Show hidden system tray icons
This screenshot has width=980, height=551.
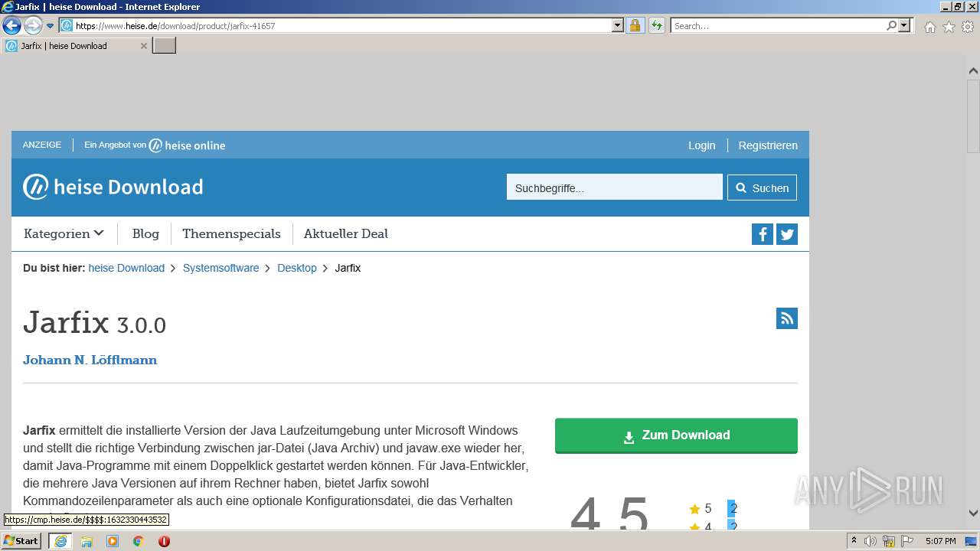[854, 541]
